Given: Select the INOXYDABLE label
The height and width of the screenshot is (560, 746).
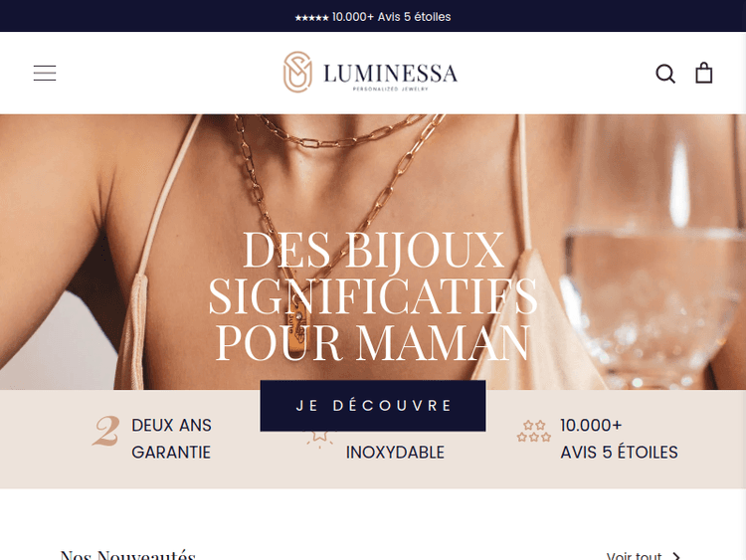Looking at the screenshot, I should click(x=395, y=453).
